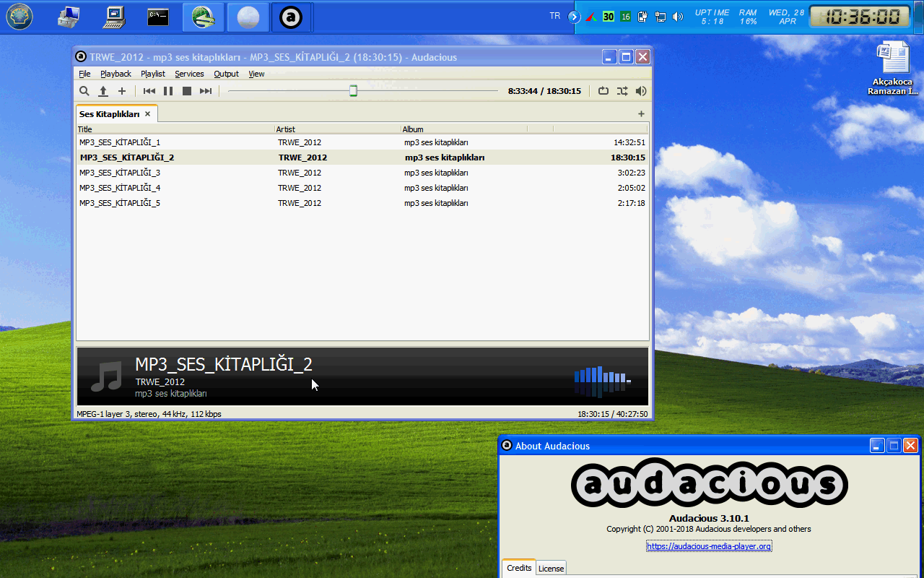The image size is (924, 578).
Task: Stop playback
Action: click(187, 91)
